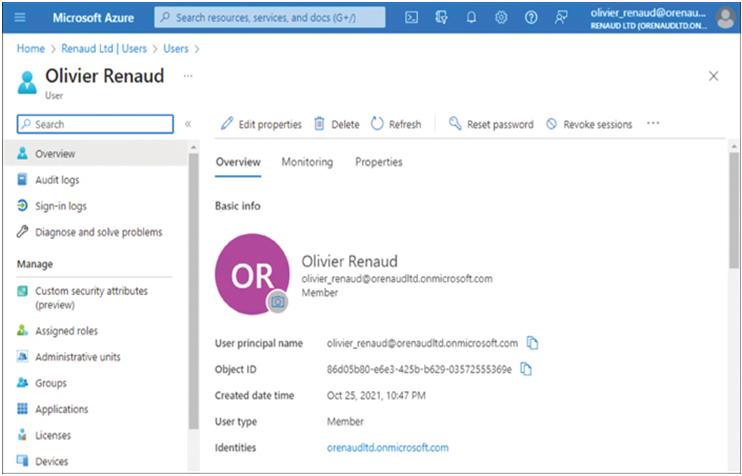742x476 pixels.
Task: Open the Feedback icon in top bar
Action: (561, 18)
